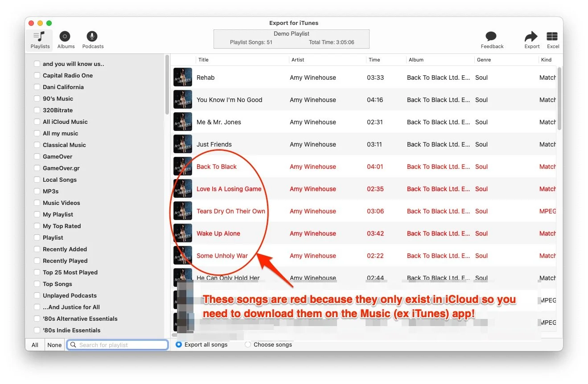
Task: Check the 'Dani California' playlist box
Action: point(37,87)
